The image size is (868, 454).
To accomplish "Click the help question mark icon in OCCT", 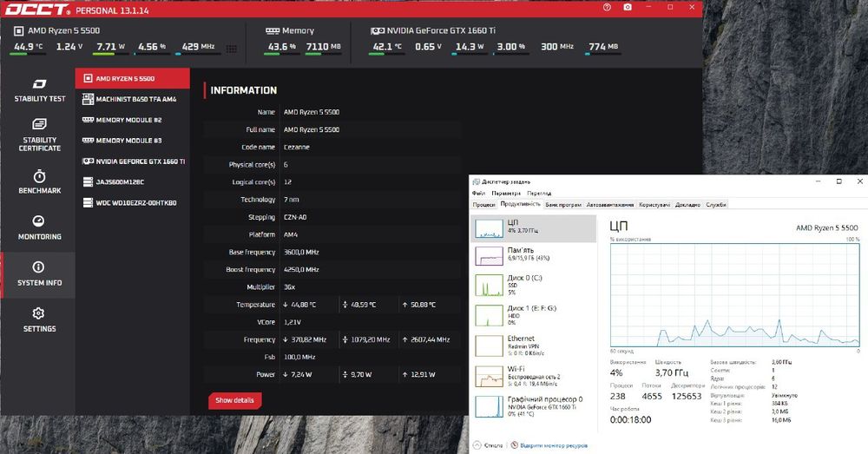I will click(607, 7).
